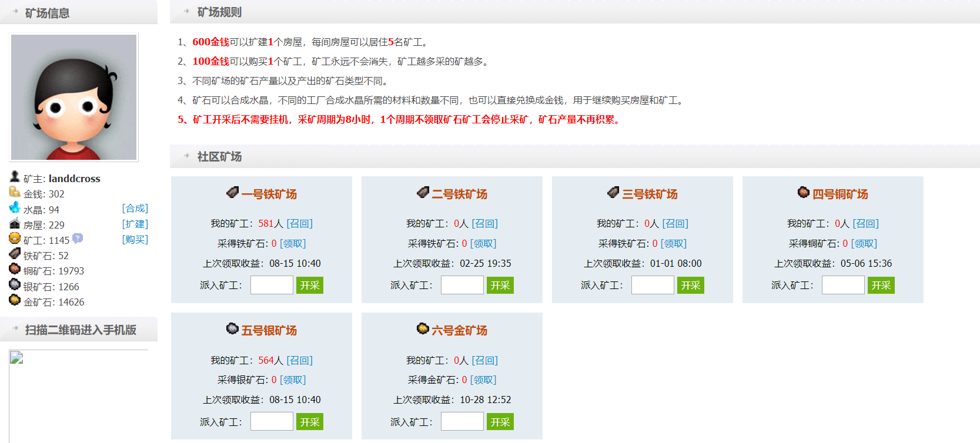This screenshot has height=443, width=980.
Task: Click the gold coins money icon
Action: click(x=15, y=192)
